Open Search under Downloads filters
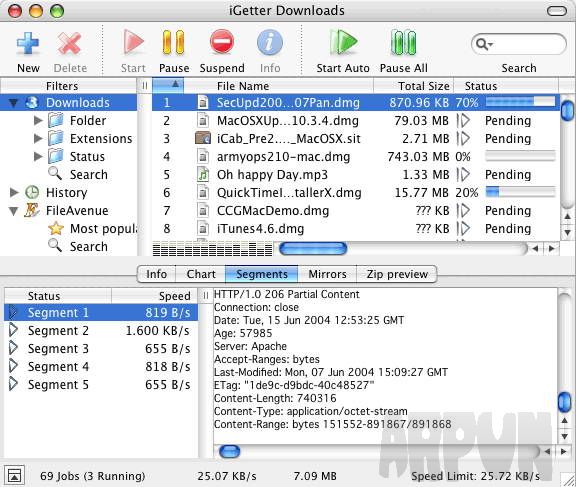 coord(89,174)
